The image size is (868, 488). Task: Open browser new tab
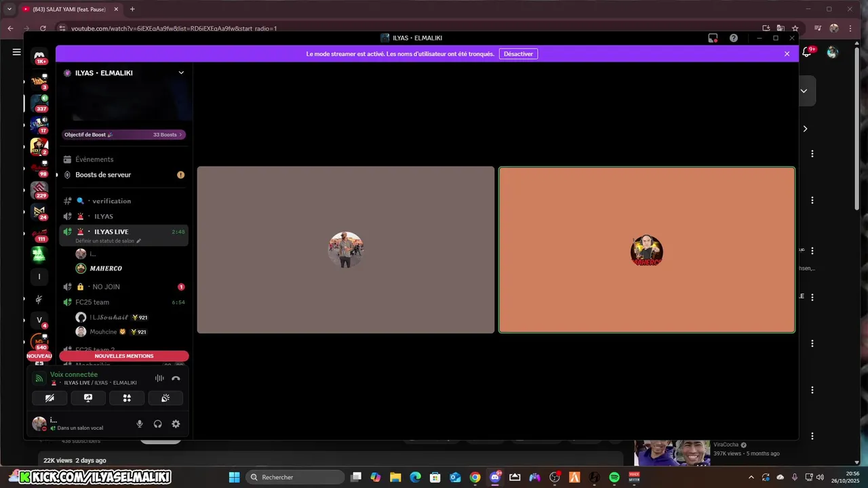132,9
